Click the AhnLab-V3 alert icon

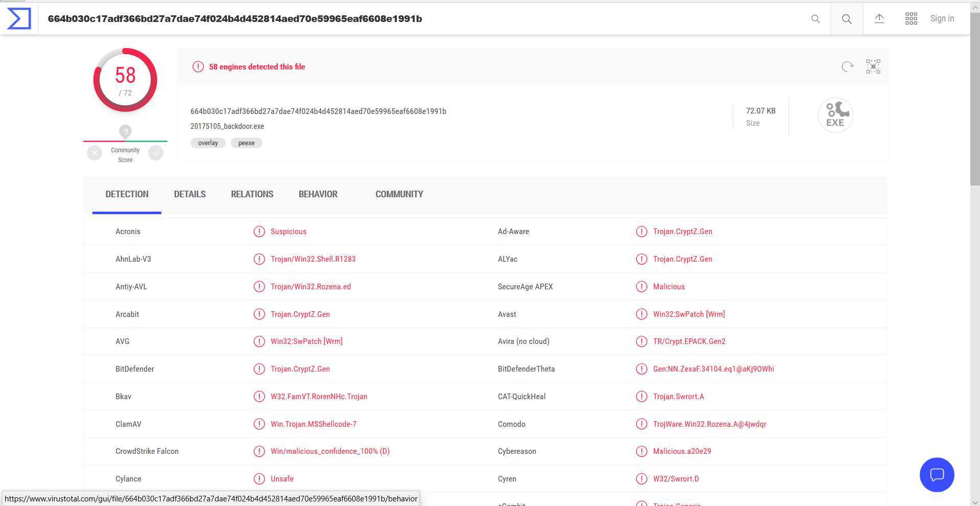[x=259, y=259]
